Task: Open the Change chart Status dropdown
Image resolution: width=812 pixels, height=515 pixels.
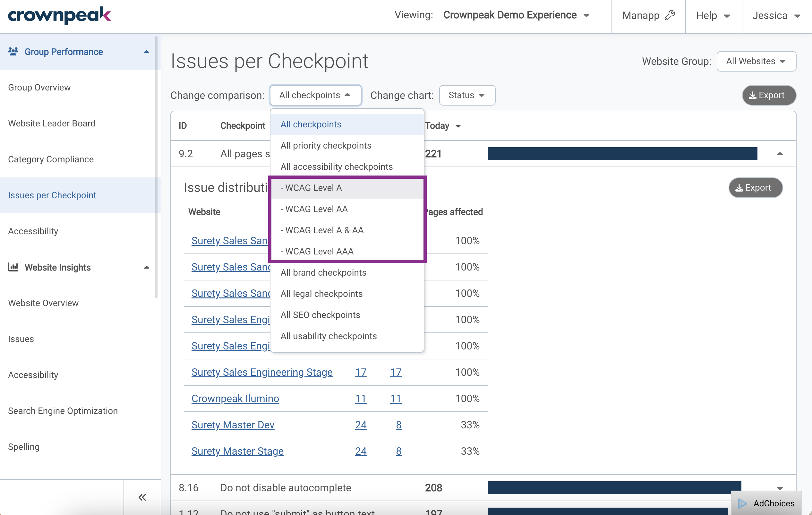Action: point(467,95)
